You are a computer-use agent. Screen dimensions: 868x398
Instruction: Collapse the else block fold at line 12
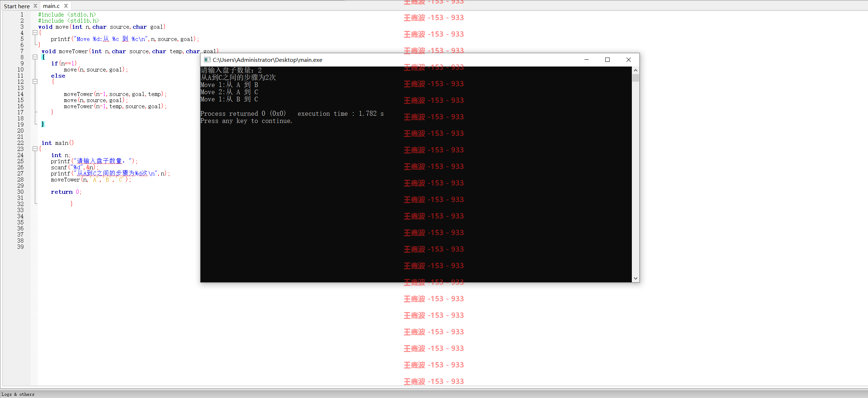point(35,82)
